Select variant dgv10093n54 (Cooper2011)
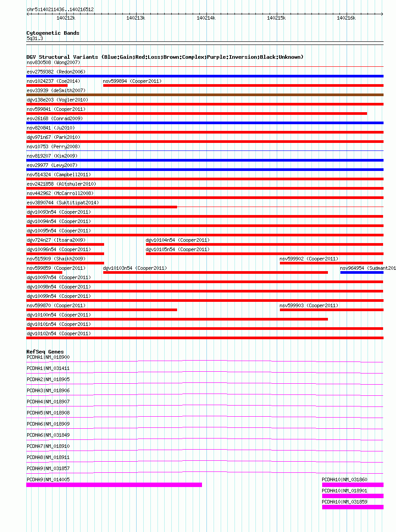Screen dimensions: 396x532 59,212
